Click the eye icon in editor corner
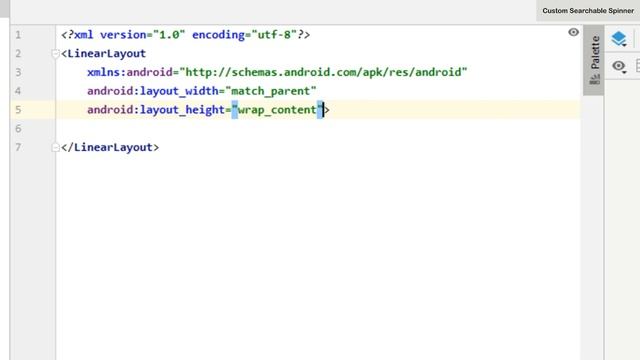Image resolution: width=640 pixels, height=360 pixels. [573, 32]
